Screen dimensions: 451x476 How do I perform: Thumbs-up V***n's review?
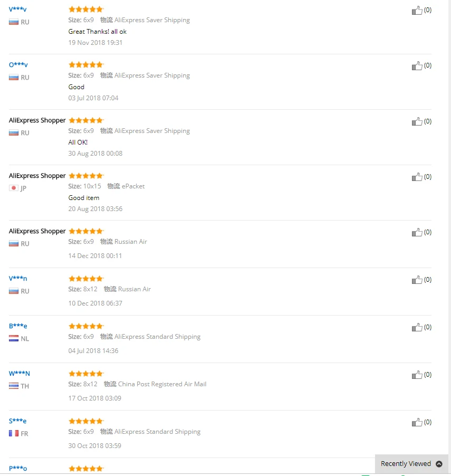click(x=417, y=280)
